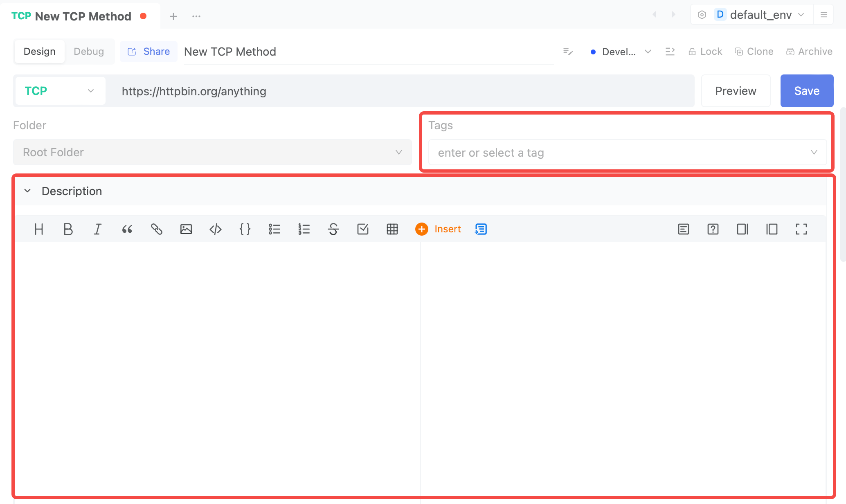Insert a table into the description
Image resolution: width=846 pixels, height=504 pixels.
click(x=392, y=229)
